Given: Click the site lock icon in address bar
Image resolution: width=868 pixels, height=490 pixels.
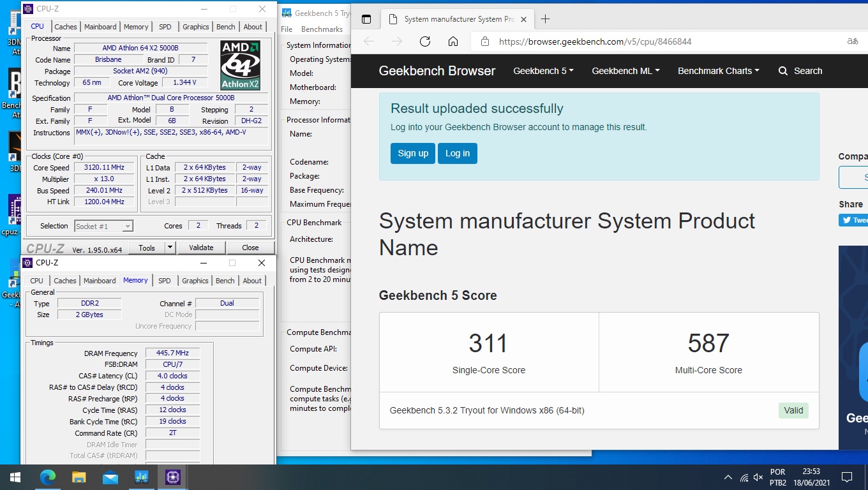Looking at the screenshot, I should click(x=485, y=41).
